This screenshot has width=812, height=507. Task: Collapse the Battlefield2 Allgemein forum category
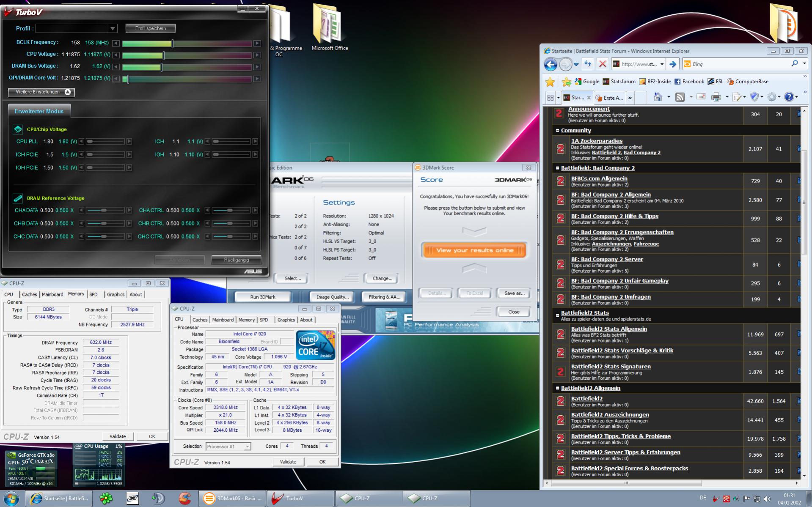[x=557, y=388]
